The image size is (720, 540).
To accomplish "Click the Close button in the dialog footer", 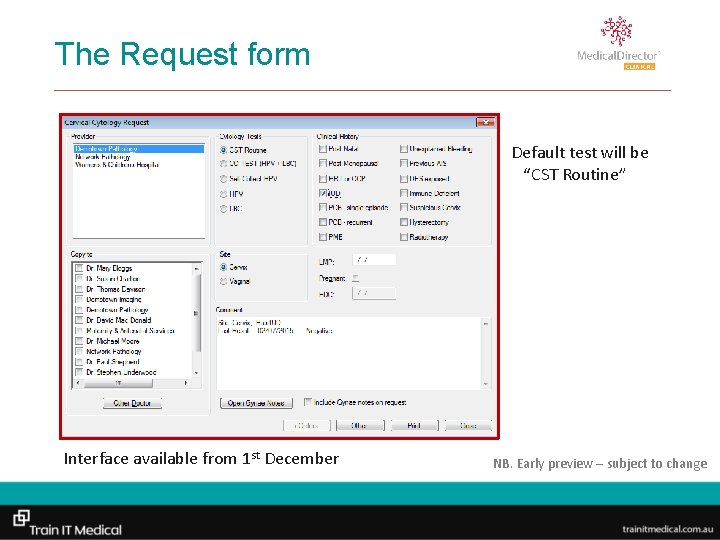I will coord(468,426).
